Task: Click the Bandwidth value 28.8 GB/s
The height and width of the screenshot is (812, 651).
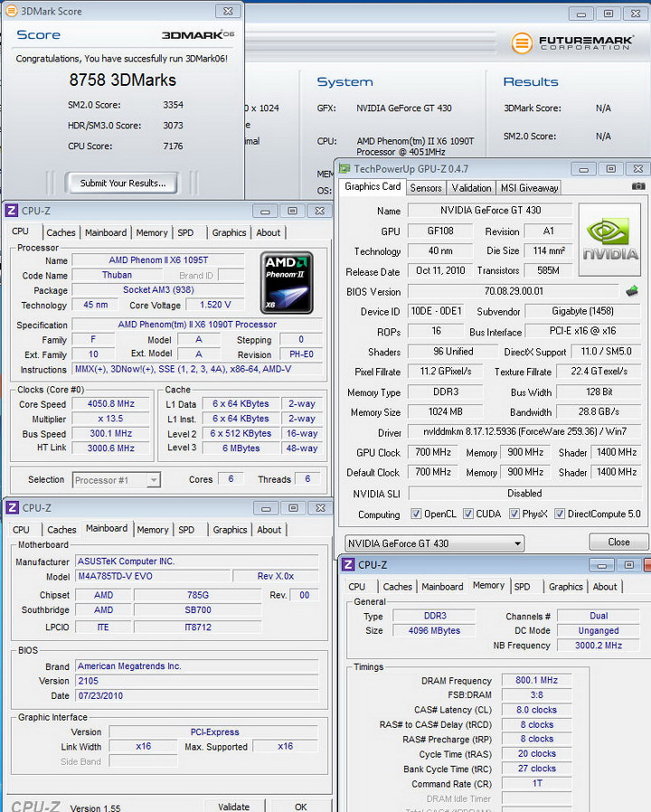Action: pyautogui.click(x=599, y=411)
